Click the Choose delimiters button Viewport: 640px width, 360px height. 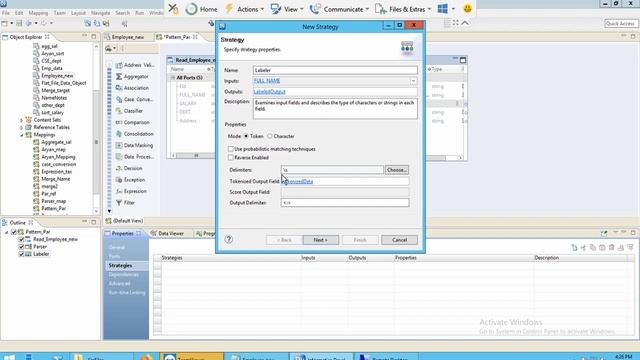coord(397,170)
